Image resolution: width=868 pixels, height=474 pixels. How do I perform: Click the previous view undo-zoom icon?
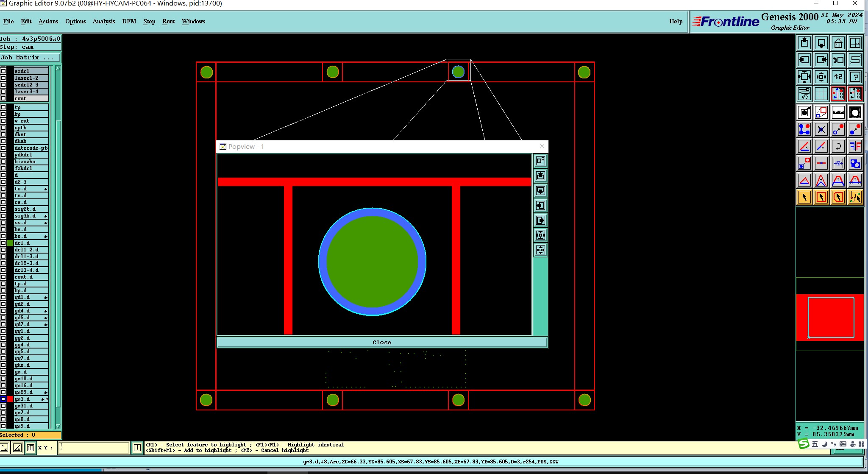click(x=838, y=60)
